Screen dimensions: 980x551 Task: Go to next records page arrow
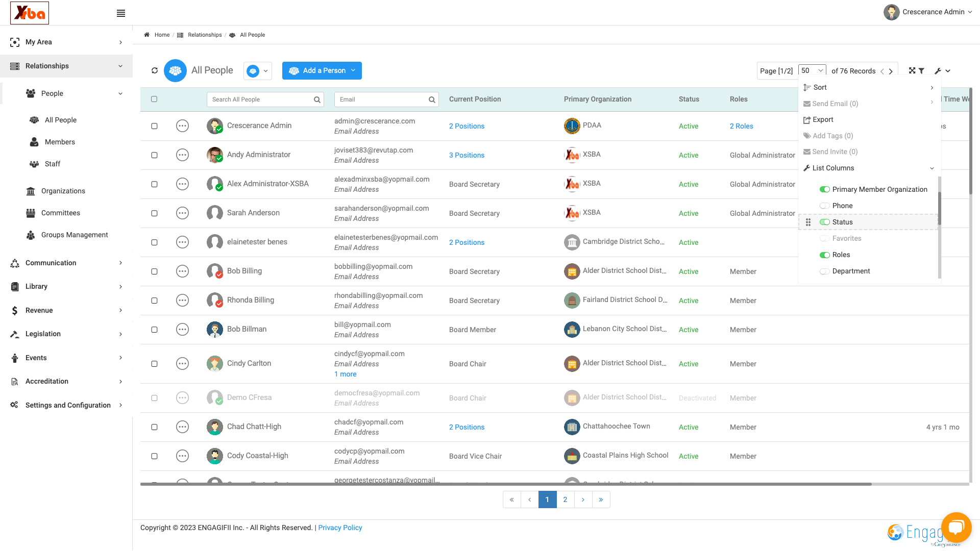pyautogui.click(x=891, y=71)
